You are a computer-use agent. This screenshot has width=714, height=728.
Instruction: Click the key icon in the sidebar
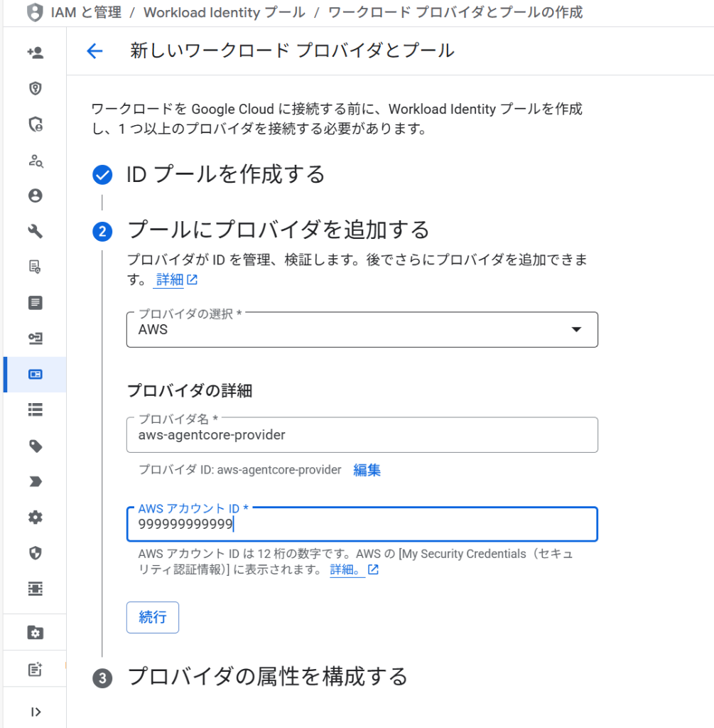(x=35, y=338)
